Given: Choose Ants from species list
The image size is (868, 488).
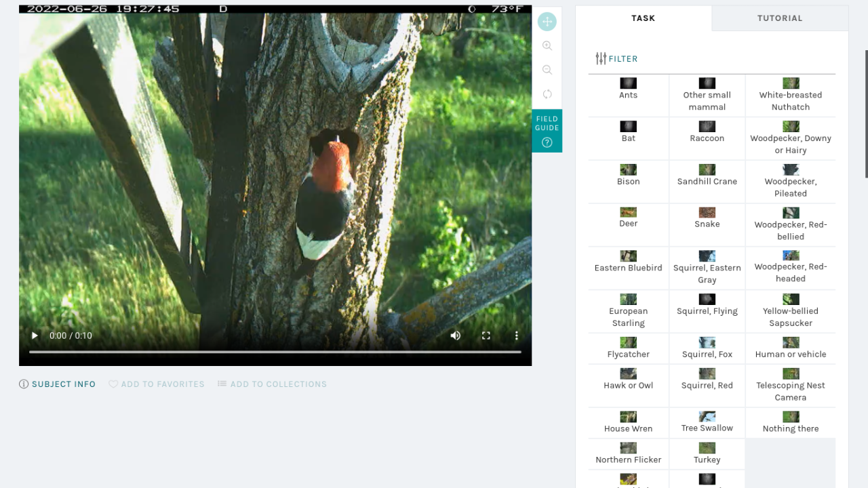Looking at the screenshot, I should [x=629, y=95].
